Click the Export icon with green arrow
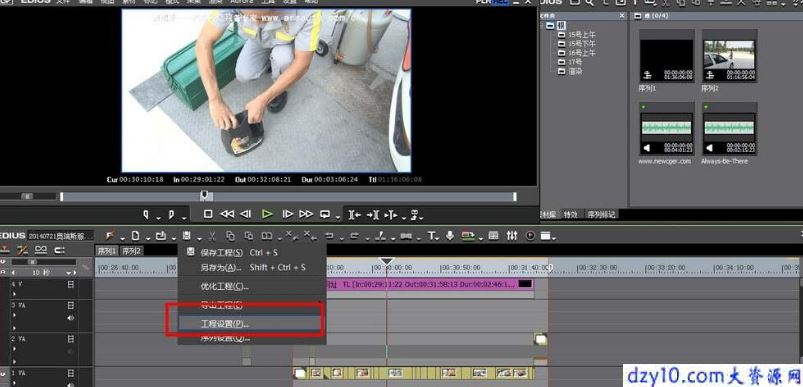803x387 pixels. click(x=468, y=235)
